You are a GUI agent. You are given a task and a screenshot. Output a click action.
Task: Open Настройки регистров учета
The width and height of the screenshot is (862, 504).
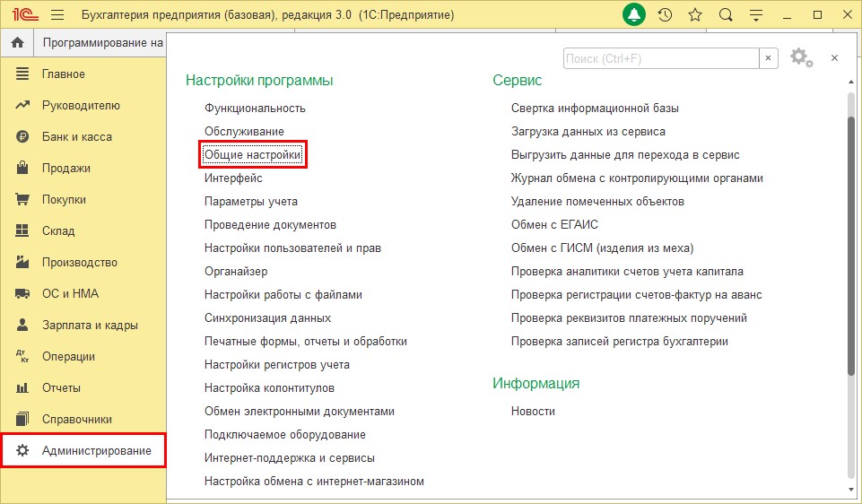coord(277,364)
